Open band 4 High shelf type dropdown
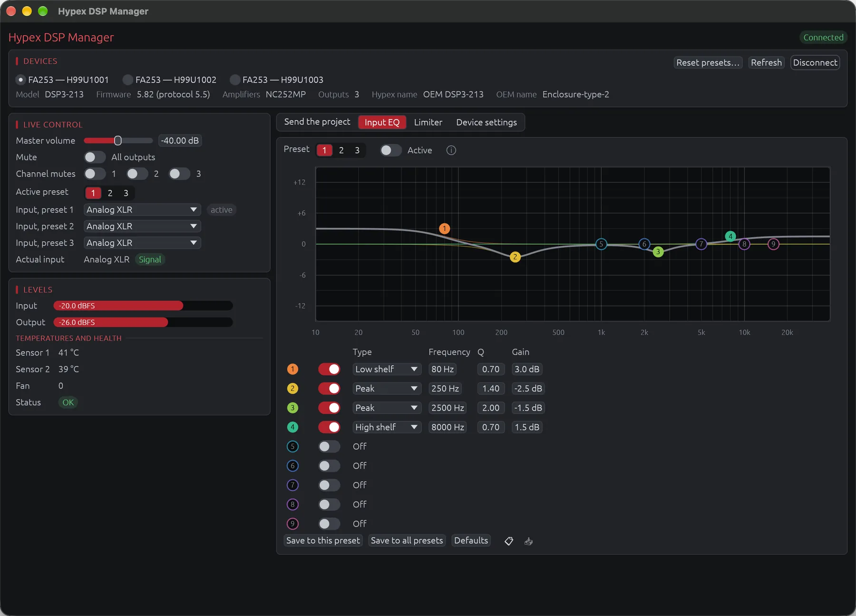This screenshot has height=616, width=856. click(387, 427)
